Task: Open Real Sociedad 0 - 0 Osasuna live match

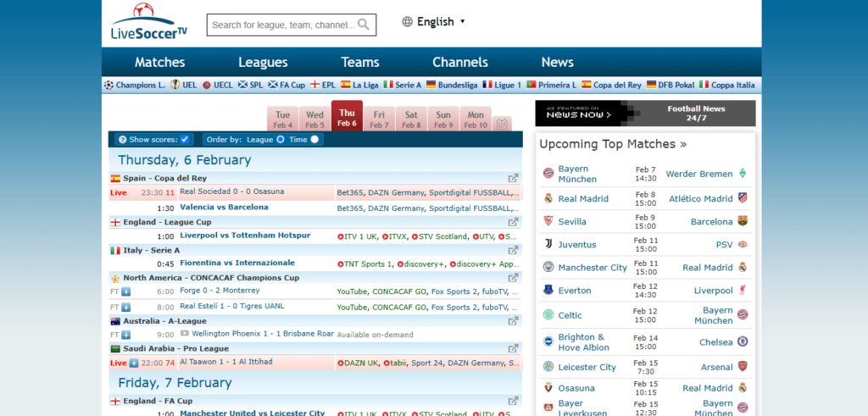Action: tap(232, 191)
